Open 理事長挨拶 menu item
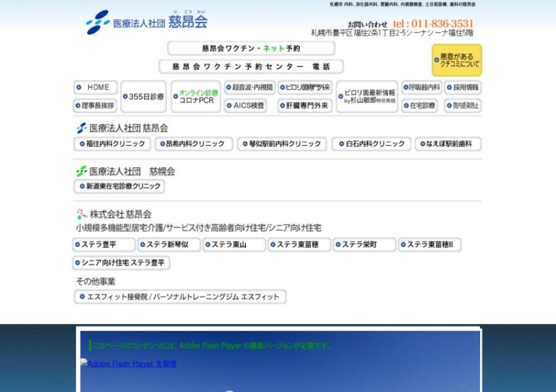556x392 pixels. 96,106
